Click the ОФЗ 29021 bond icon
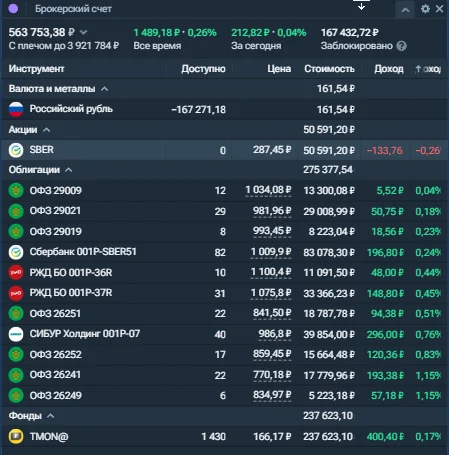The width and height of the screenshot is (449, 455). pos(16,211)
